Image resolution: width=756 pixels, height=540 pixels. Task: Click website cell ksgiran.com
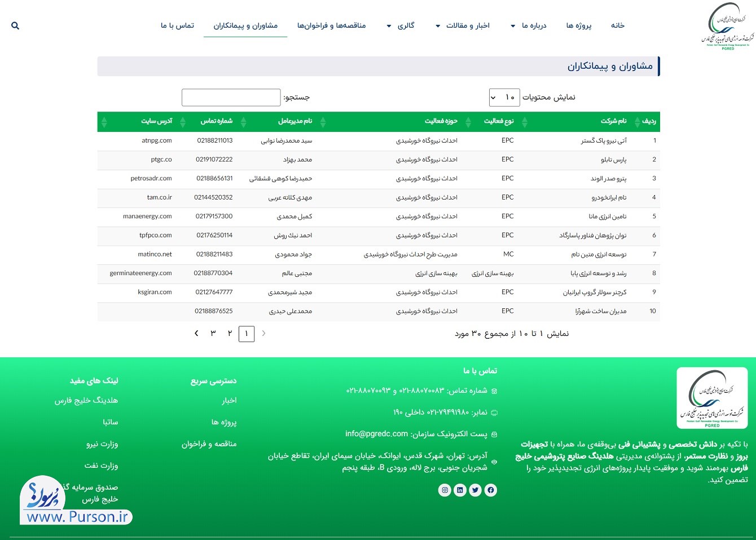pyautogui.click(x=155, y=292)
